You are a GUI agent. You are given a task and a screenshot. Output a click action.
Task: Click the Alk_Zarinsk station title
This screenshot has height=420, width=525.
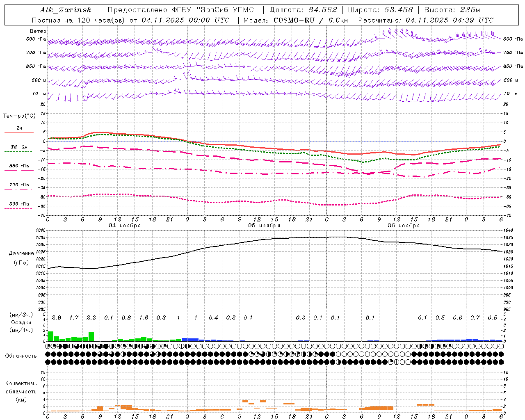66,10
